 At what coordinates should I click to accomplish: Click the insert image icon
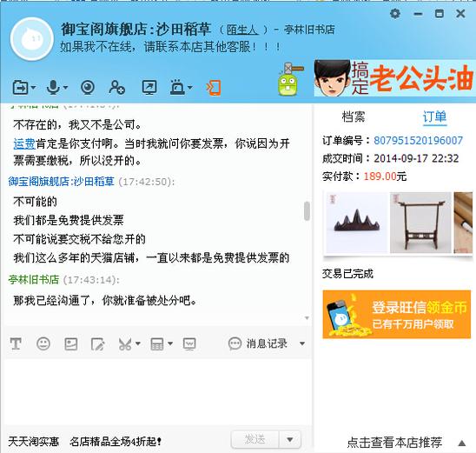click(x=70, y=344)
